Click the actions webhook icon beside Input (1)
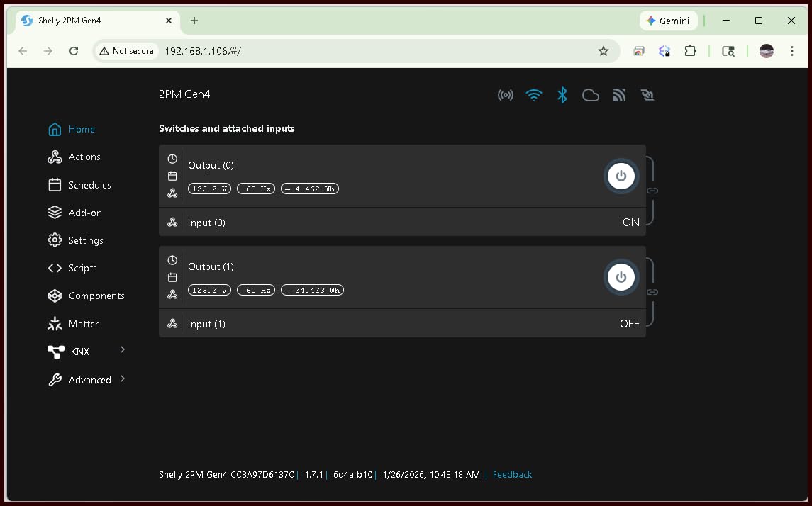 pos(172,323)
